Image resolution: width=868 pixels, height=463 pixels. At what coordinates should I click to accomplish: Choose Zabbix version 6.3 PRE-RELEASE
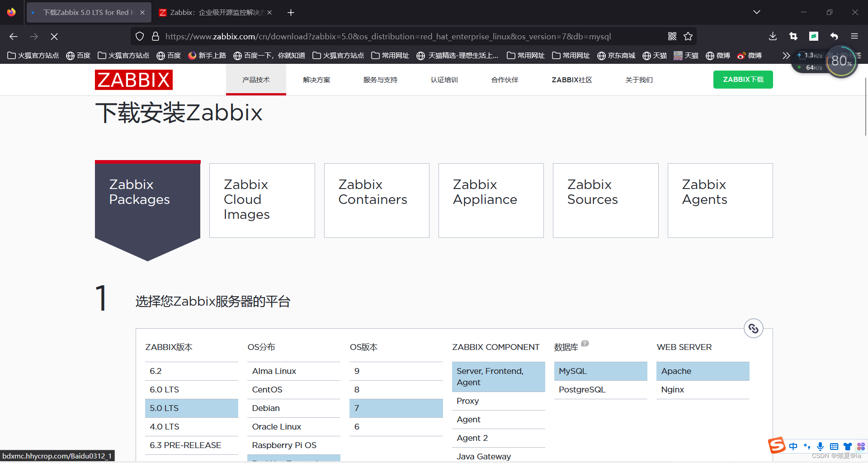pyautogui.click(x=192, y=445)
